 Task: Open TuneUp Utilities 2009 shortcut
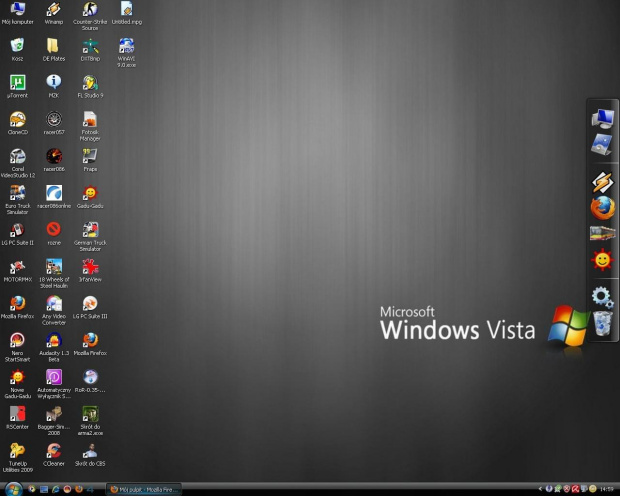click(17, 457)
